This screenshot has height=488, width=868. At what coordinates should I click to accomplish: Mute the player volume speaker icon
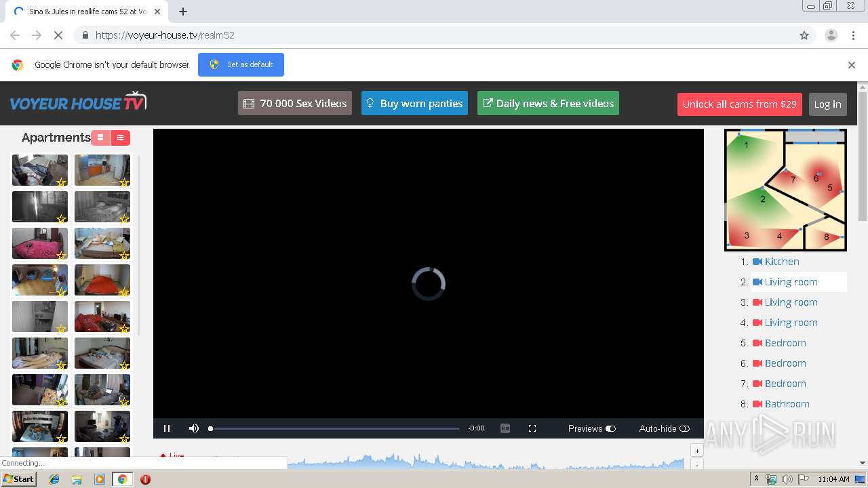[x=194, y=428]
